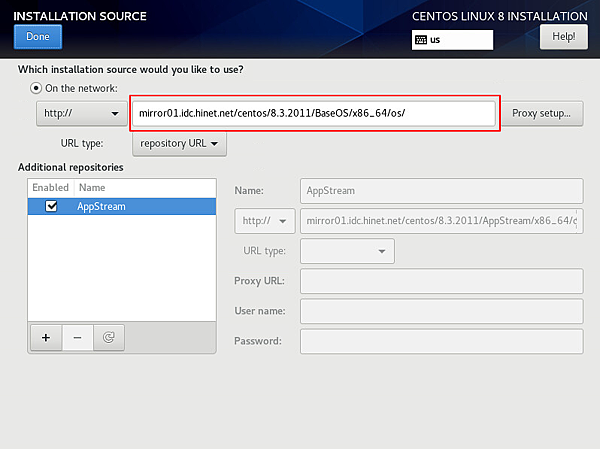Open the http:// protocol dropdown for installation source
The width and height of the screenshot is (600, 449).
pyautogui.click(x=82, y=113)
